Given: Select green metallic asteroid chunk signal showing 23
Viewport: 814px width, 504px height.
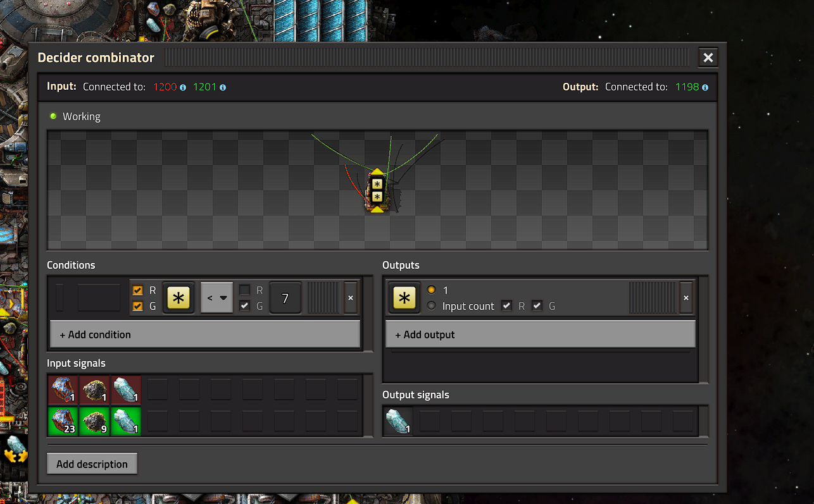Looking at the screenshot, I should (x=63, y=421).
